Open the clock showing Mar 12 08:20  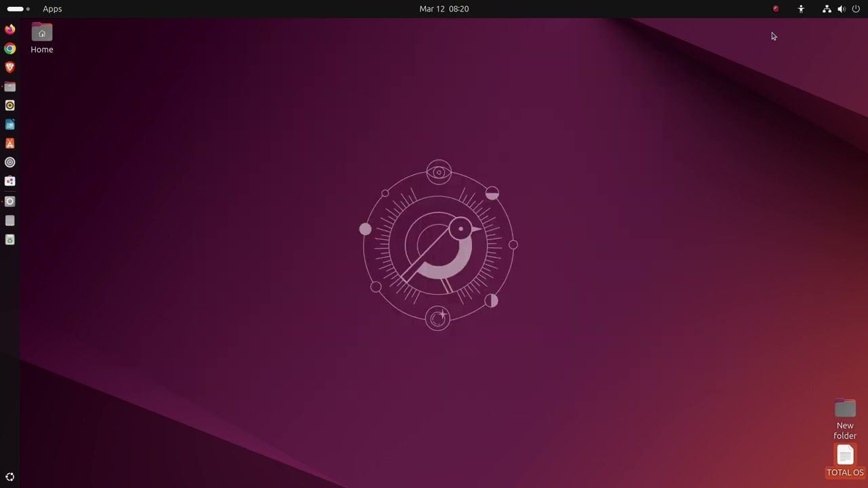[x=444, y=9]
